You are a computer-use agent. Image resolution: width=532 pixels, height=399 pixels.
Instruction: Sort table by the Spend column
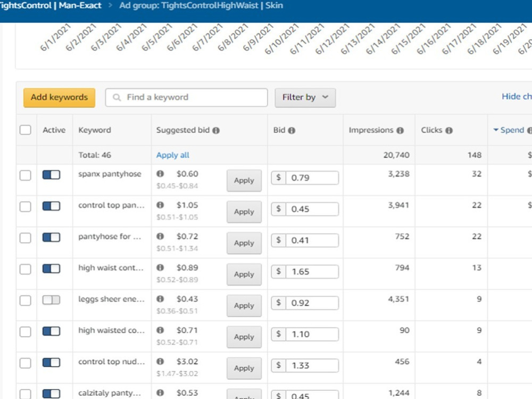(x=512, y=130)
